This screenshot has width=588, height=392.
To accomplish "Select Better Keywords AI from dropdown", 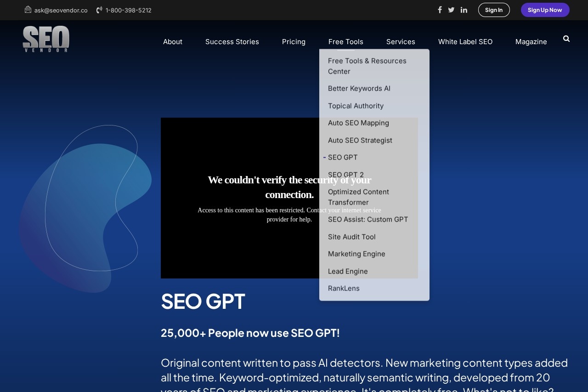I will click(x=359, y=89).
